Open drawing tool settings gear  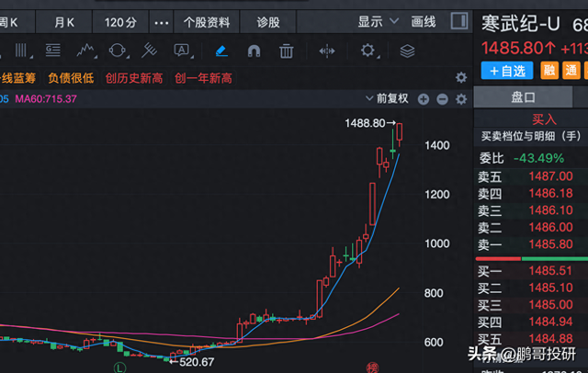click(x=367, y=51)
